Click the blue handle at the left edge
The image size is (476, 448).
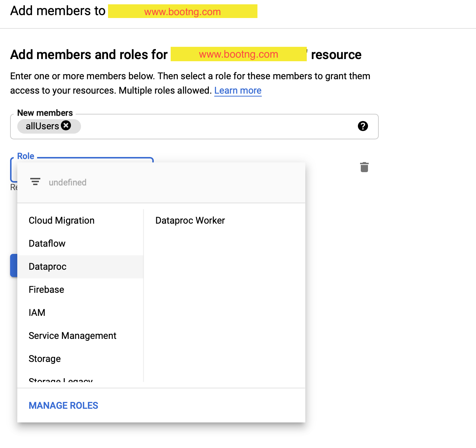14,265
